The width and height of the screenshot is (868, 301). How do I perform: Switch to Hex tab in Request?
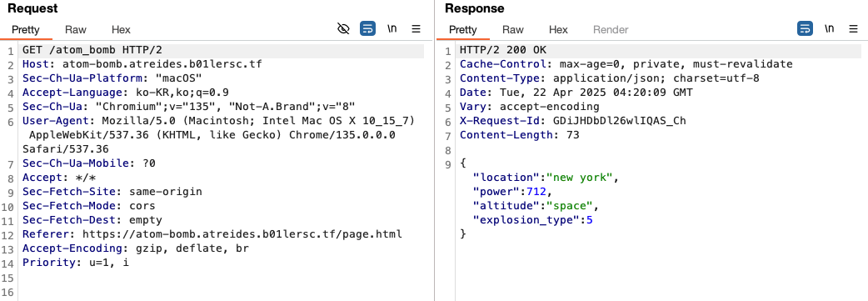tap(121, 30)
